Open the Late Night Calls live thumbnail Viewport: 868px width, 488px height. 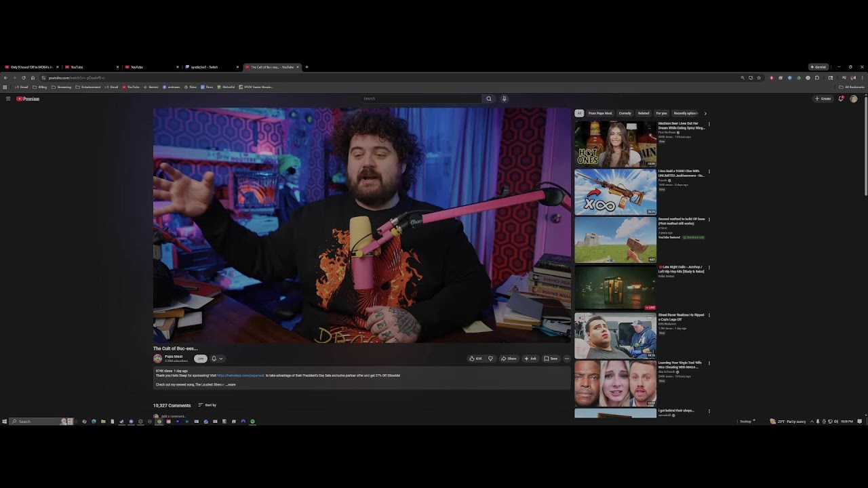pos(616,288)
